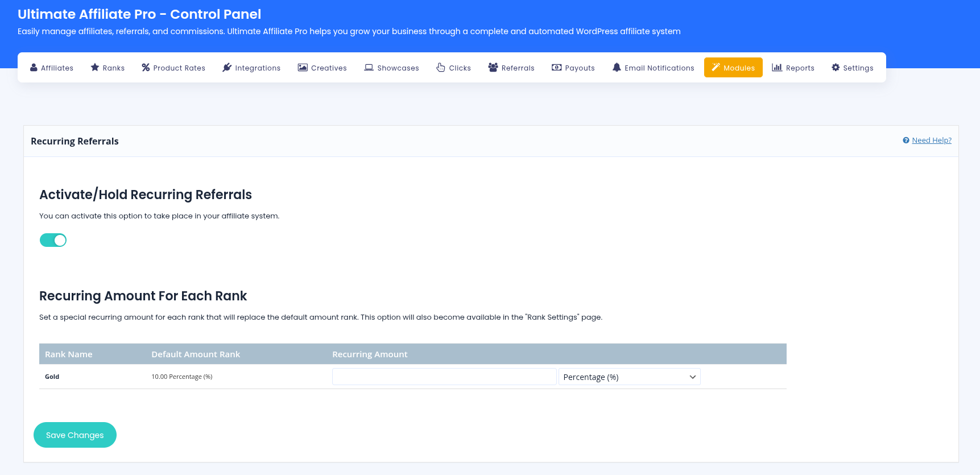This screenshot has width=980, height=475.
Task: Open the Showcases tab
Action: [x=391, y=68]
